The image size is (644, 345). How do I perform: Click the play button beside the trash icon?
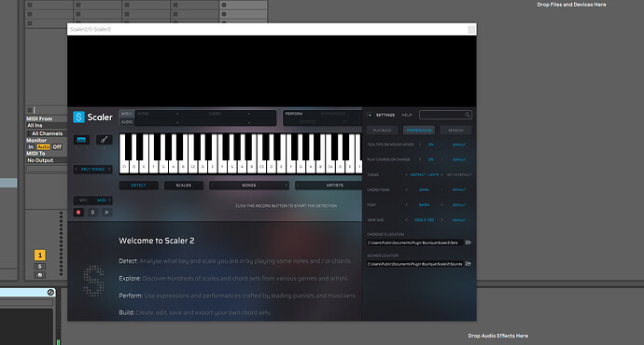(106, 212)
